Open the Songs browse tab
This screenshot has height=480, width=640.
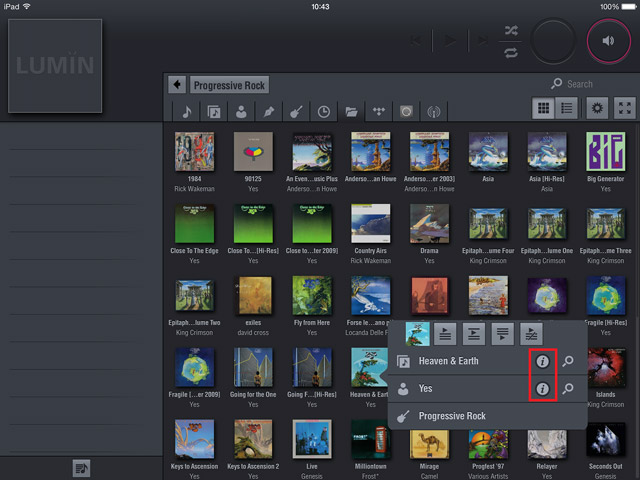coord(186,111)
